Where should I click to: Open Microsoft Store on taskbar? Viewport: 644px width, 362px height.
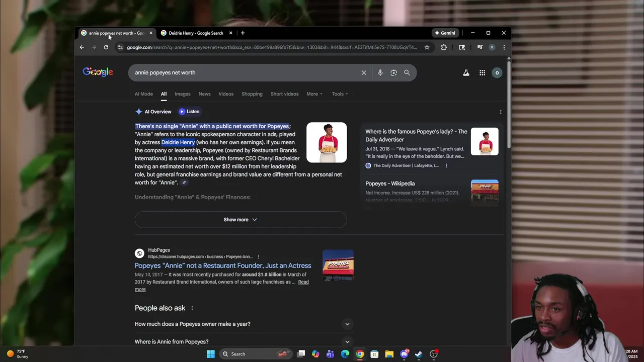[x=374, y=354]
